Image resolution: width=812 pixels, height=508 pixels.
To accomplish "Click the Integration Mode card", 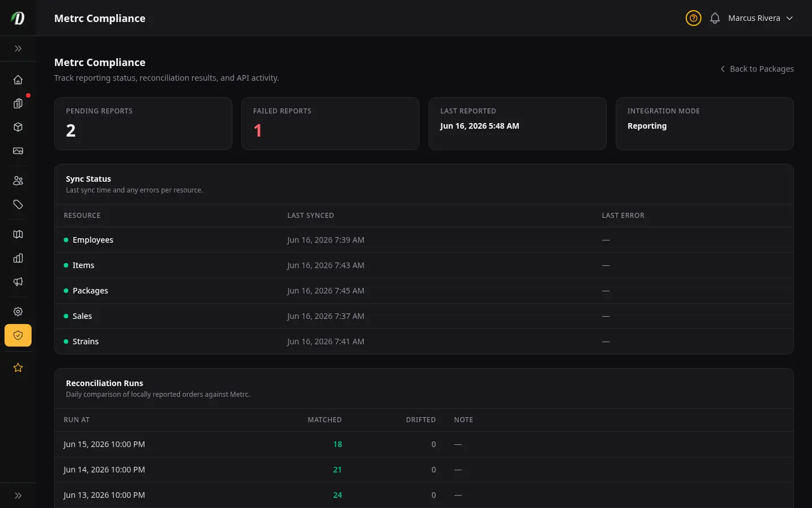I will tap(705, 124).
